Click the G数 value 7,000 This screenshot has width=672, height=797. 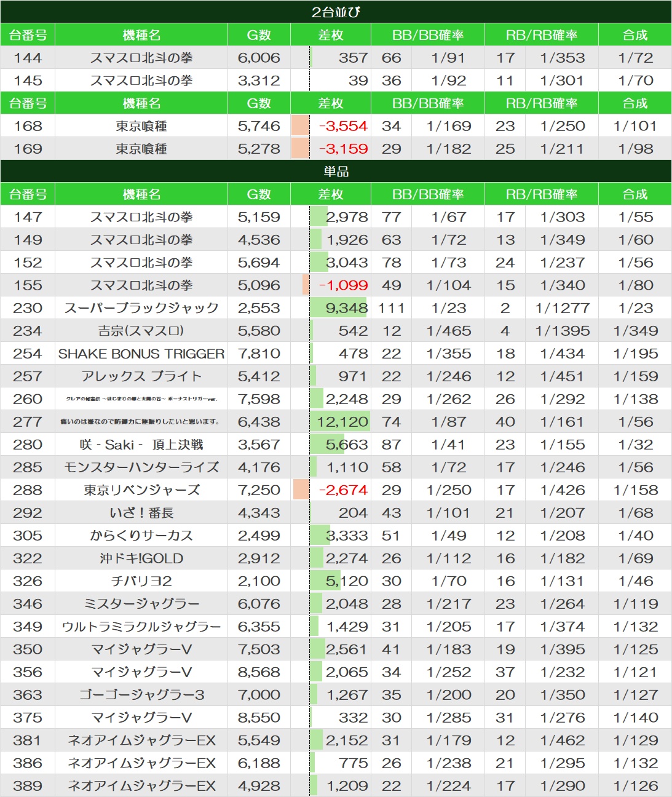pyautogui.click(x=259, y=695)
